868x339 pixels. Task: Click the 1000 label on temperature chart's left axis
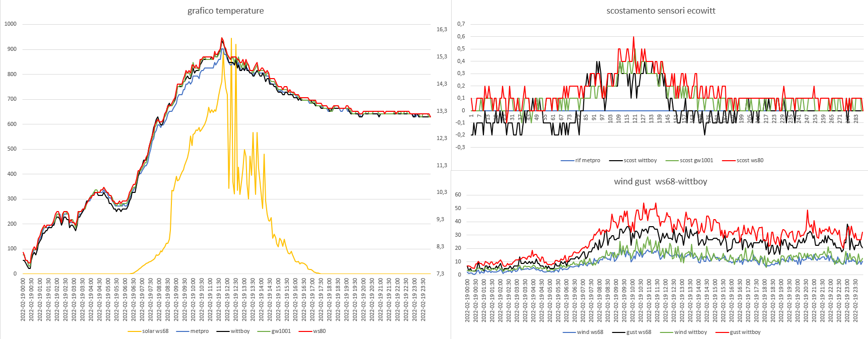11,24
